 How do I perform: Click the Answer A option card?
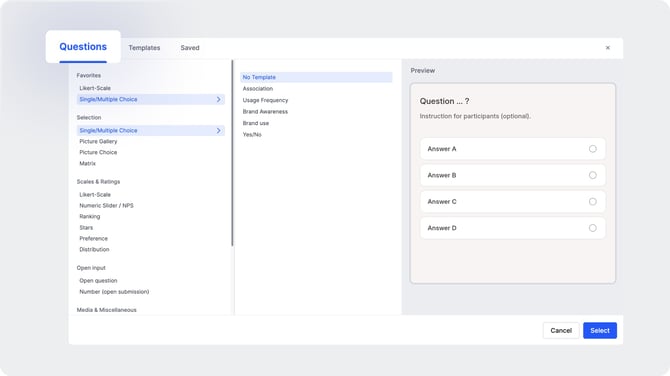point(513,149)
